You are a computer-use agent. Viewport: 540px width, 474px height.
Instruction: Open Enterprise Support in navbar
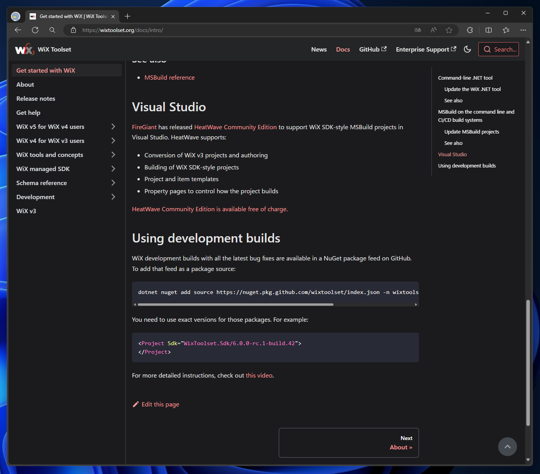[426, 50]
